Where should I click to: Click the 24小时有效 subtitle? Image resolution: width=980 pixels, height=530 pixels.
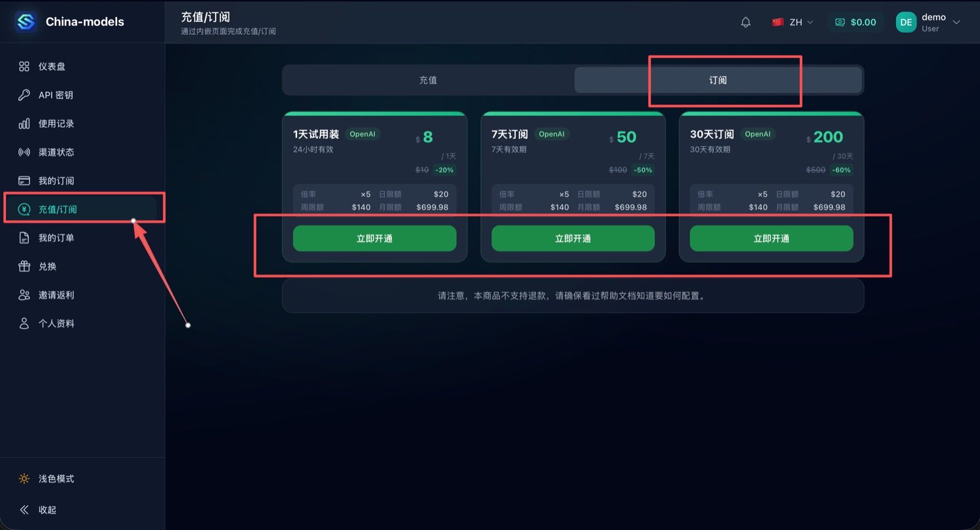click(x=313, y=149)
